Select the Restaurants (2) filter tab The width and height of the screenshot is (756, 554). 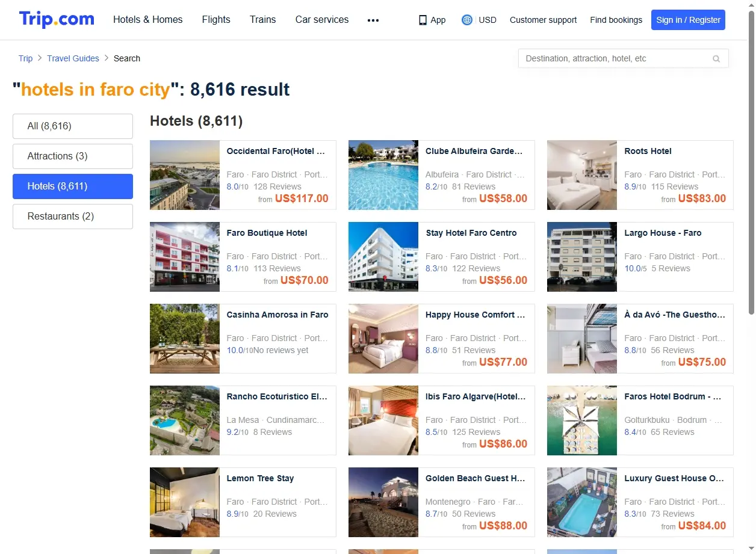click(73, 217)
